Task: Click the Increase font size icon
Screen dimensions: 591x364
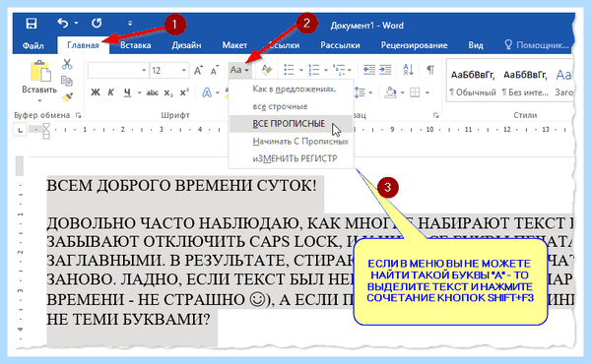Action: 198,71
